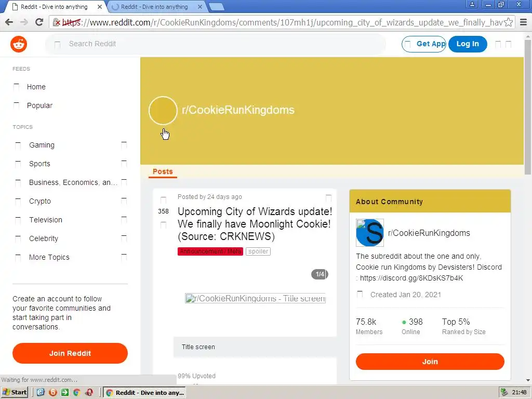
Task: Click the 'Created Jan 20, 2021' text
Action: [x=406, y=295]
